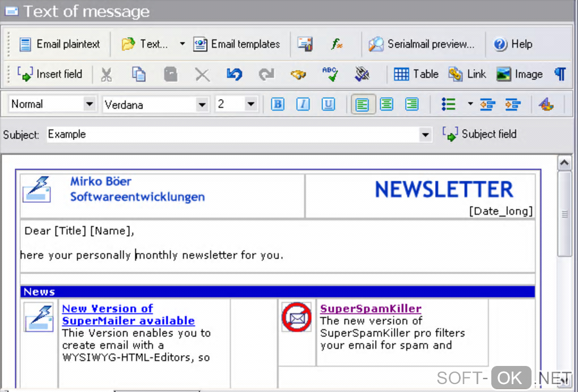The height and width of the screenshot is (392, 578).
Task: Toggle bulleted list
Action: (449, 104)
